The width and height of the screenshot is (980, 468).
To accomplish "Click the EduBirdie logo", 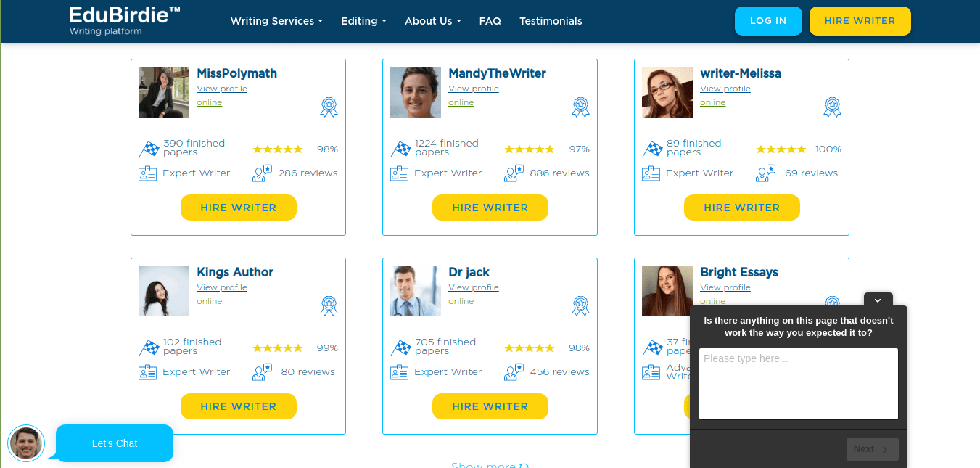I will 125,21.
